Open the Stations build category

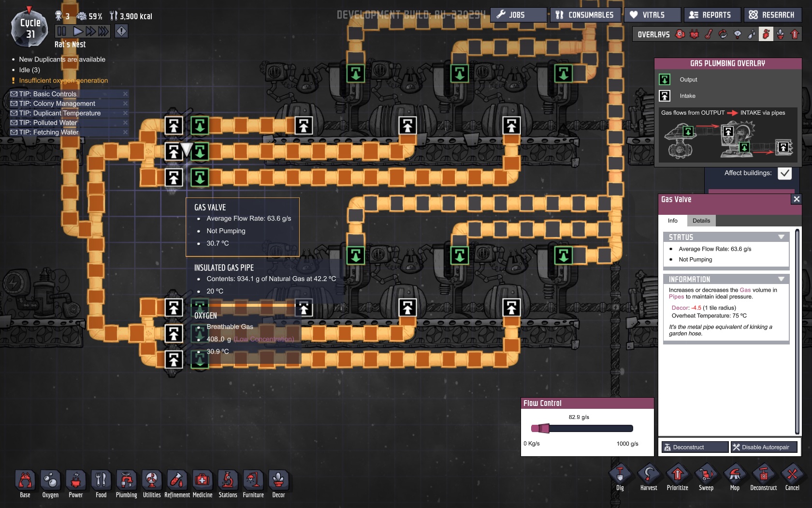coord(228,484)
